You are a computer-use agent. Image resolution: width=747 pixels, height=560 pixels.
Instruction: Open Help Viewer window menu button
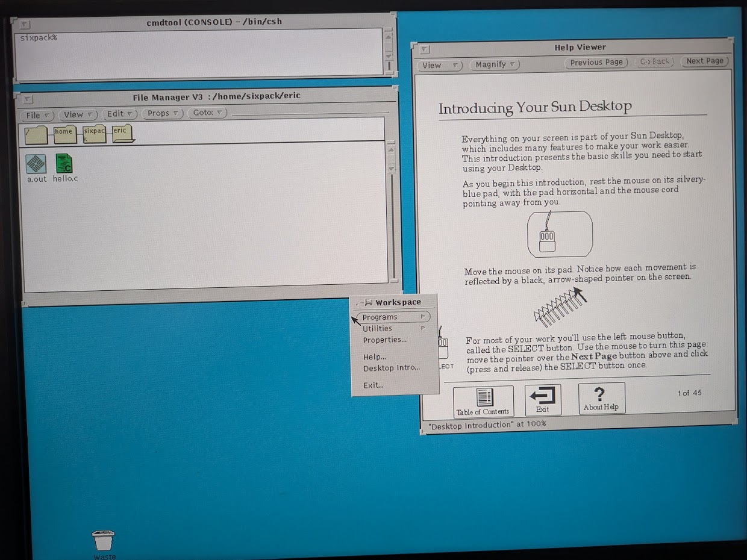424,49
